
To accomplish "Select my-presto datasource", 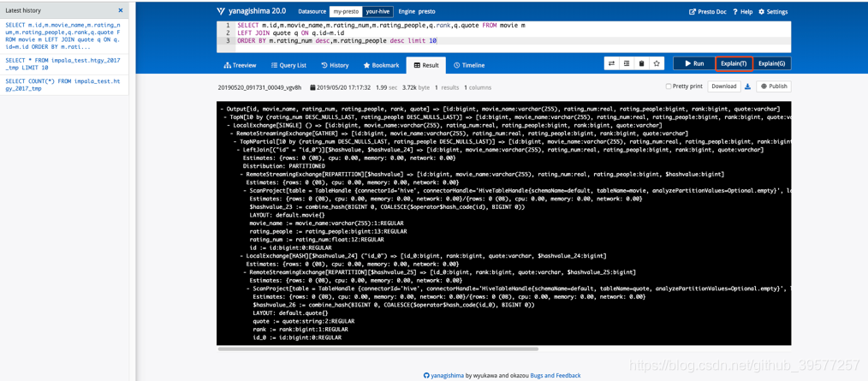I will tap(346, 11).
